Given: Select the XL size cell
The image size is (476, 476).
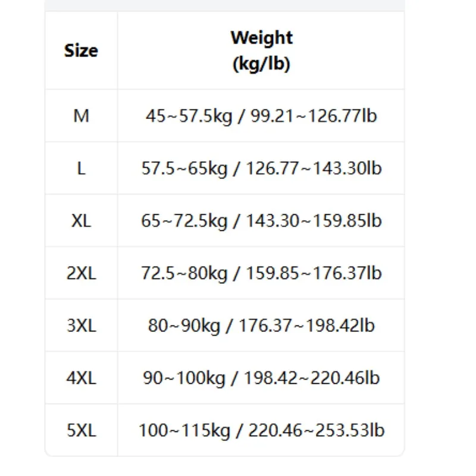Looking at the screenshot, I should 81,221.
